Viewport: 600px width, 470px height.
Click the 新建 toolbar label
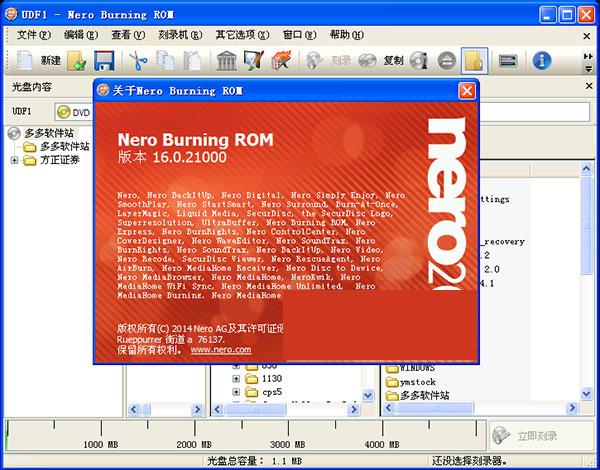51,60
